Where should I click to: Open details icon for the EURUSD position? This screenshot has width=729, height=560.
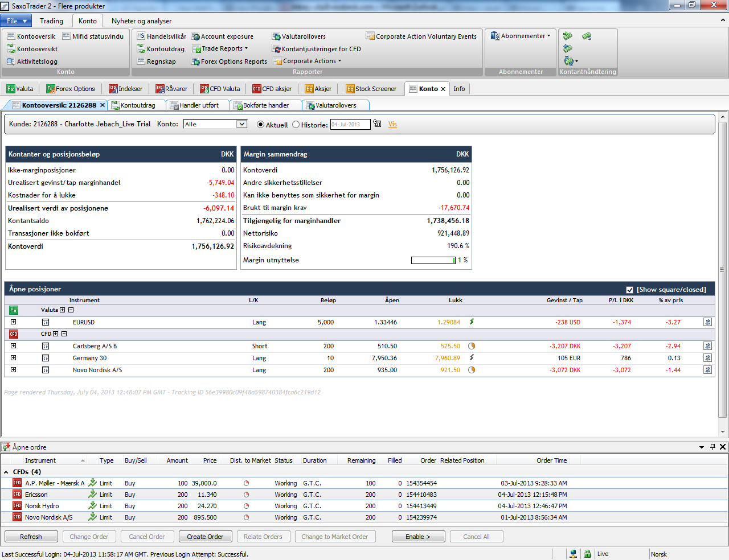(46, 322)
